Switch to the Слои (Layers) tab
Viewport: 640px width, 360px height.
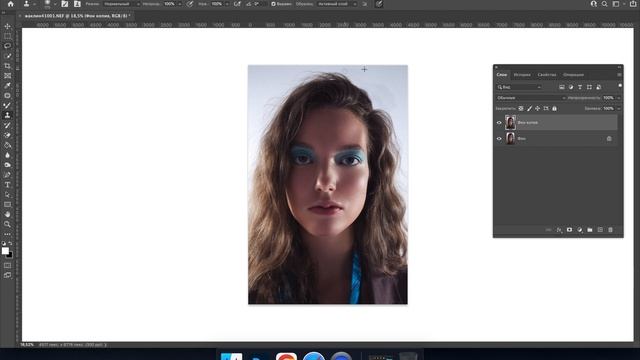coord(502,75)
